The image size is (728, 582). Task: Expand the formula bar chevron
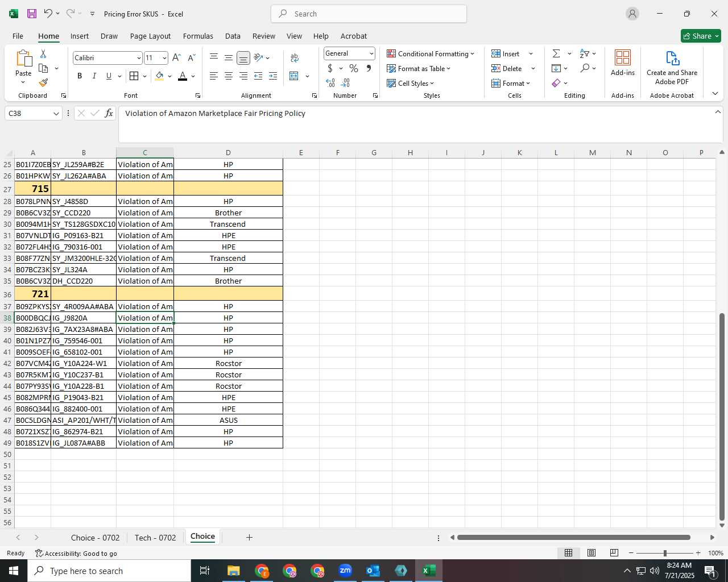pyautogui.click(x=718, y=112)
